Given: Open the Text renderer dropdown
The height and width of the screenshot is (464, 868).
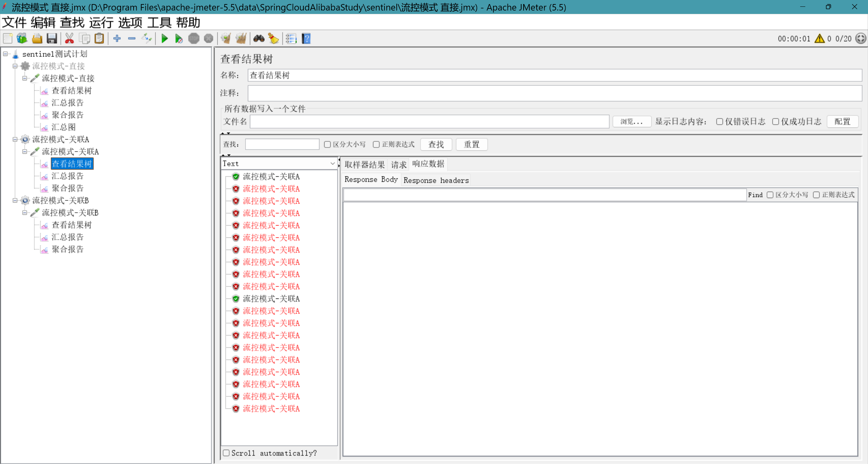Looking at the screenshot, I should [x=279, y=163].
